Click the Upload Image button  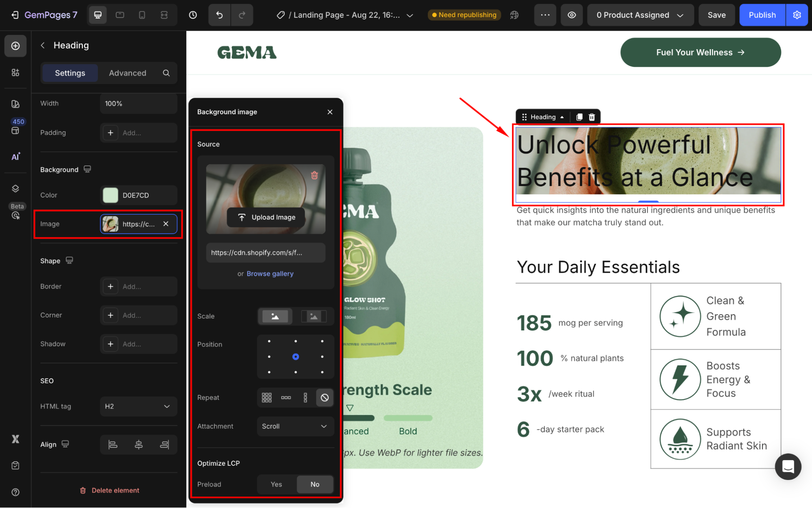pos(267,217)
